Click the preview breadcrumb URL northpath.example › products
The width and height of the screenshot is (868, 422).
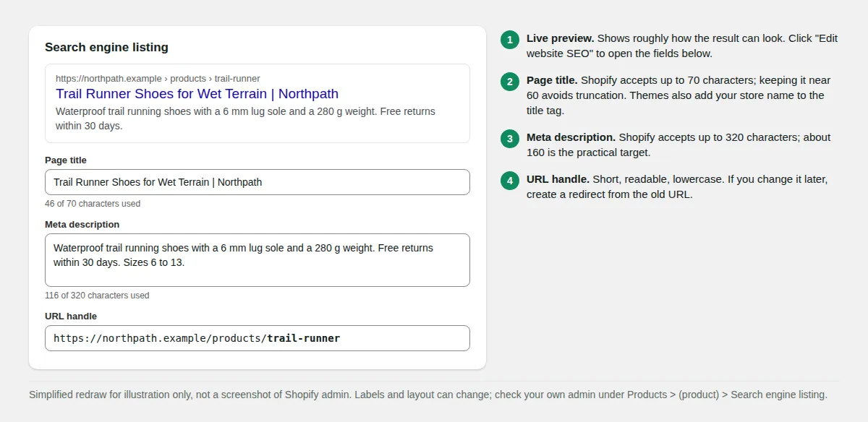point(158,78)
